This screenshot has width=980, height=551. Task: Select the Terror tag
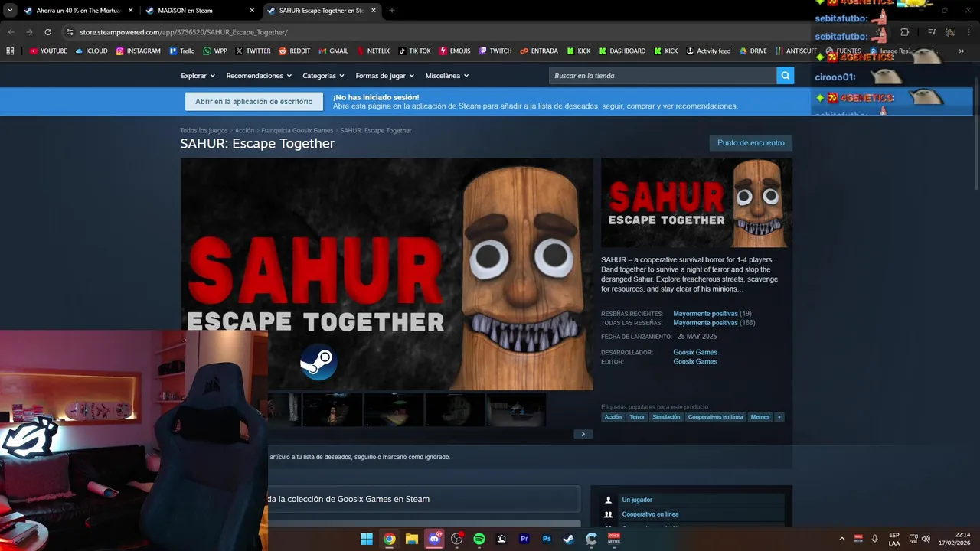tap(637, 417)
